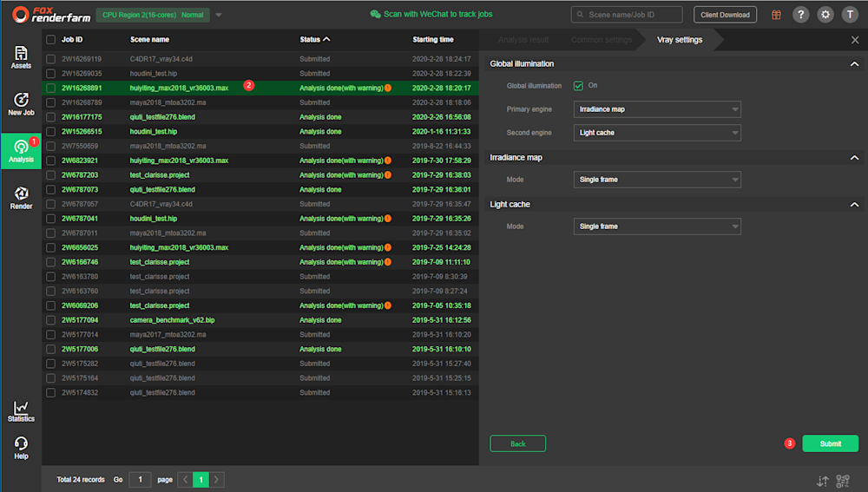The width and height of the screenshot is (868, 492).
Task: Select the Vray settings tab
Action: pos(680,40)
